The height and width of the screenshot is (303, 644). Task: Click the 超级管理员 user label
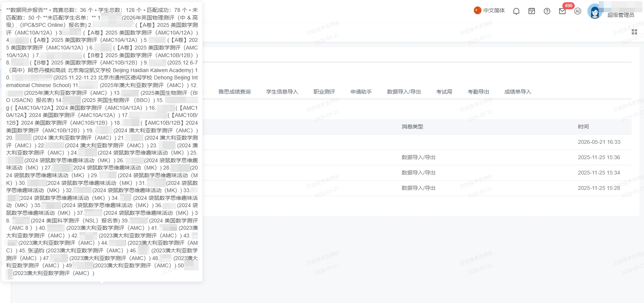click(621, 15)
